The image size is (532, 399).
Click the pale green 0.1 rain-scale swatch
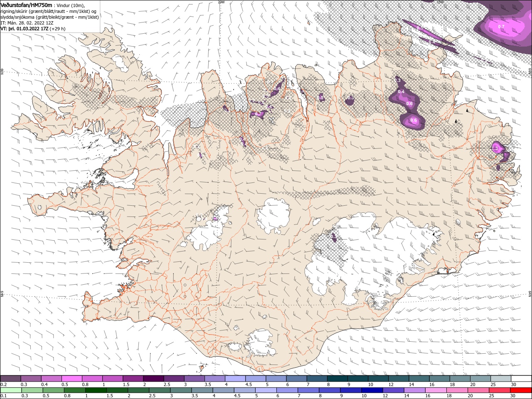pos(11,390)
